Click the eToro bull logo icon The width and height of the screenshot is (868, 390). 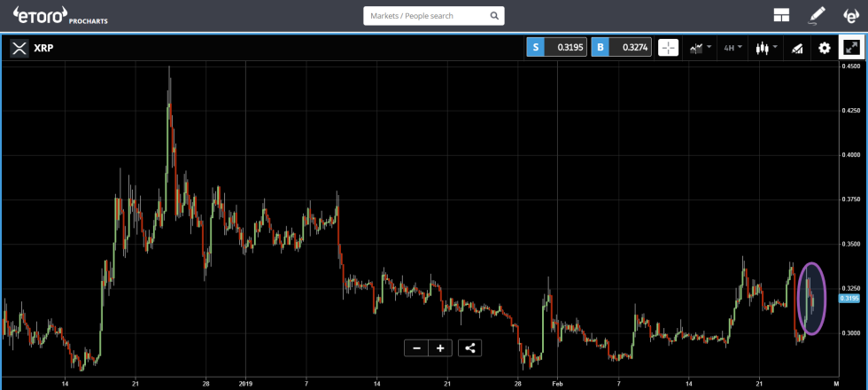(850, 15)
